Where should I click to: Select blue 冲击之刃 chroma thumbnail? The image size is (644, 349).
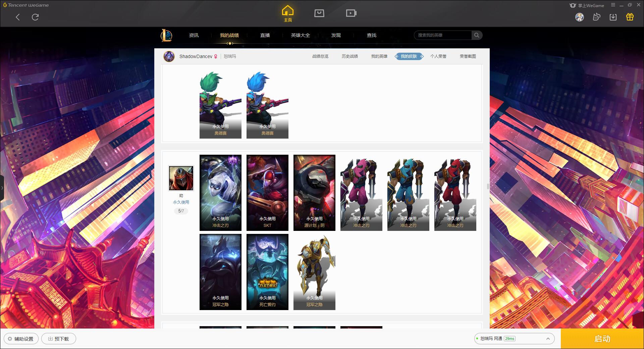coord(408,193)
